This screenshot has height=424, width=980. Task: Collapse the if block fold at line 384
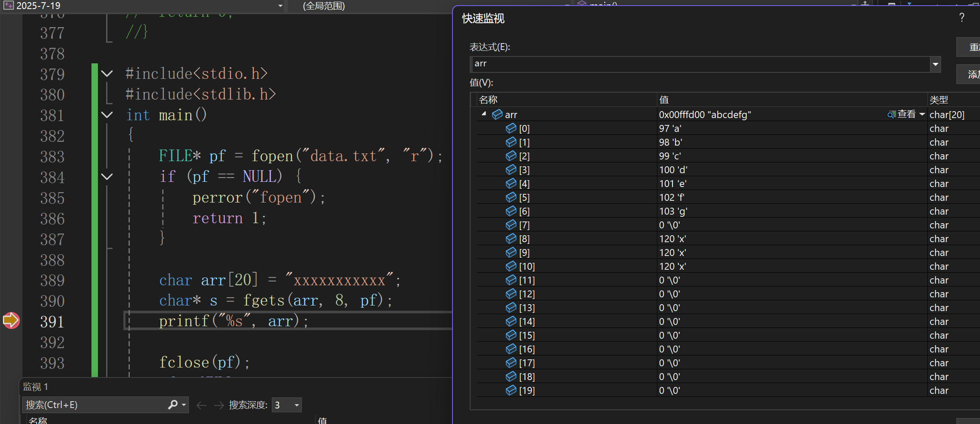(107, 176)
